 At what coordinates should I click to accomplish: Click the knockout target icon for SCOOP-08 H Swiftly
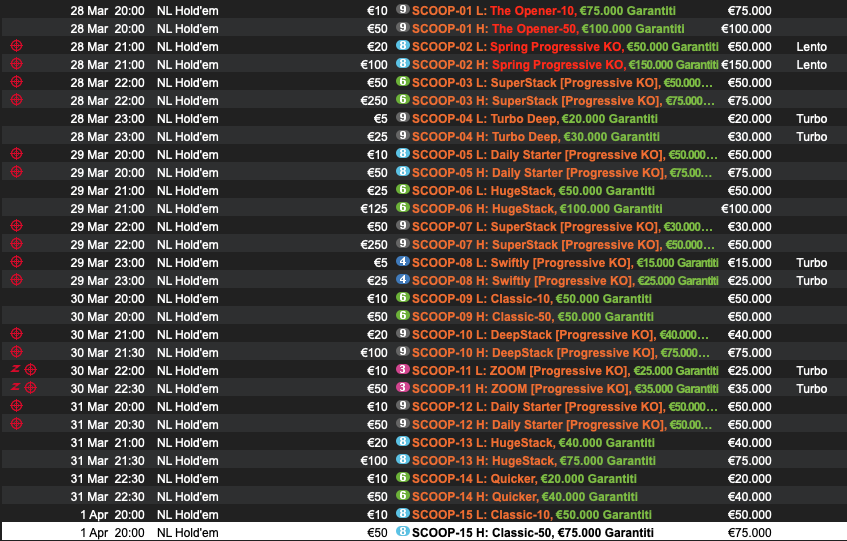point(17,280)
